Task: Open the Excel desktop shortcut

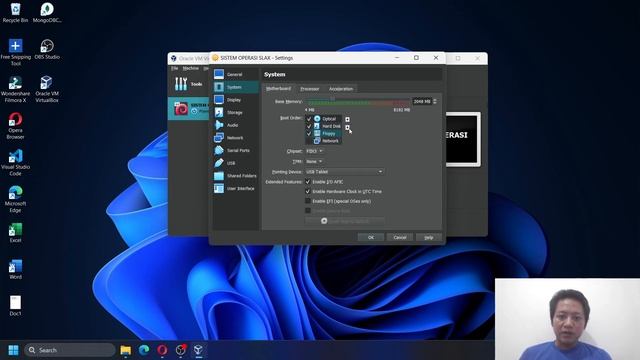Action: pyautogui.click(x=16, y=233)
